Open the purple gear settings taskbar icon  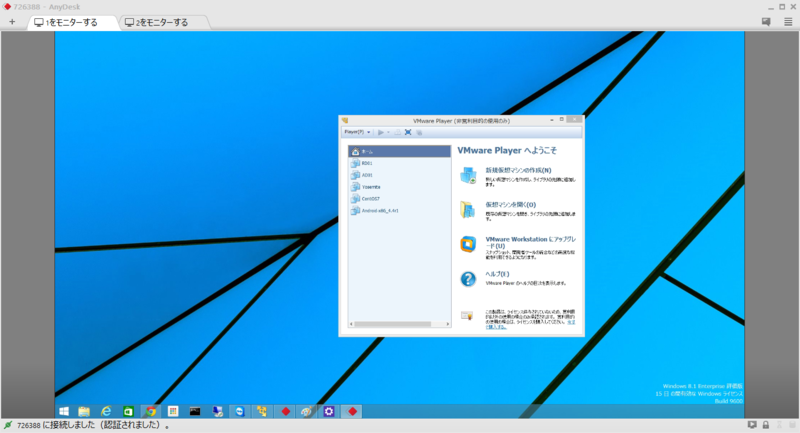(329, 411)
